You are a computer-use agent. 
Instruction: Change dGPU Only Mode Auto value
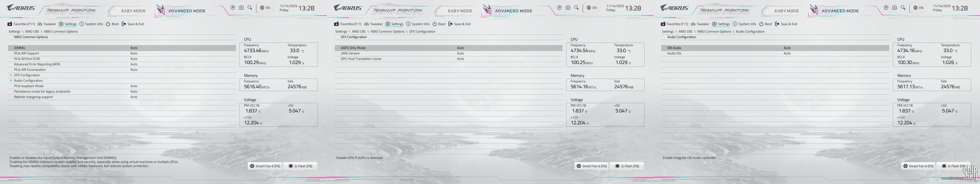460,48
